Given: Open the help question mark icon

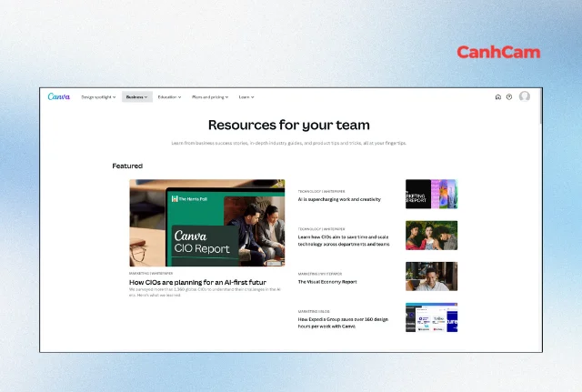Looking at the screenshot, I should [x=509, y=97].
